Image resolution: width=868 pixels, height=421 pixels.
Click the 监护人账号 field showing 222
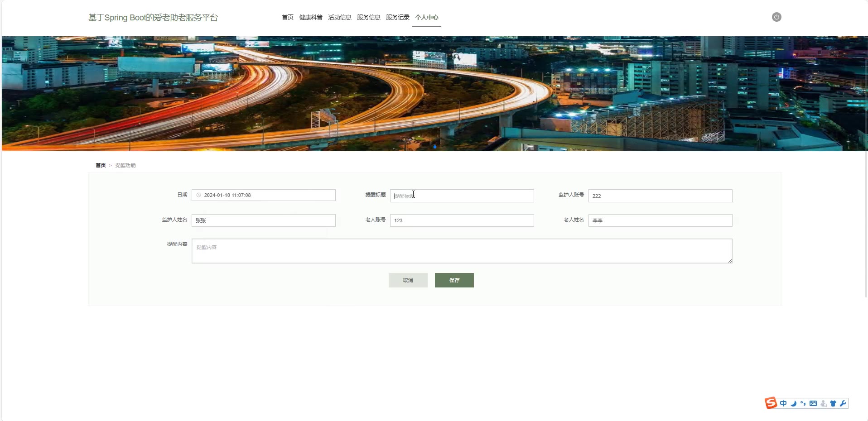[x=661, y=196]
